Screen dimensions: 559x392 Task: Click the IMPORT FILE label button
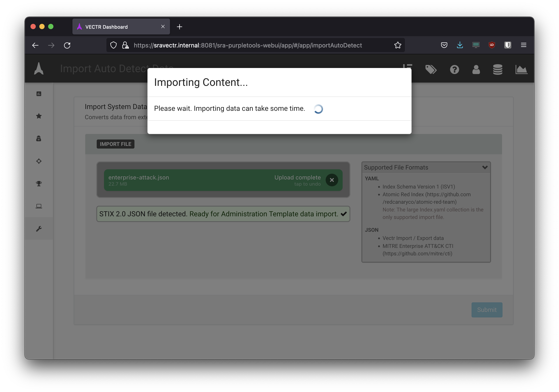pyautogui.click(x=115, y=144)
